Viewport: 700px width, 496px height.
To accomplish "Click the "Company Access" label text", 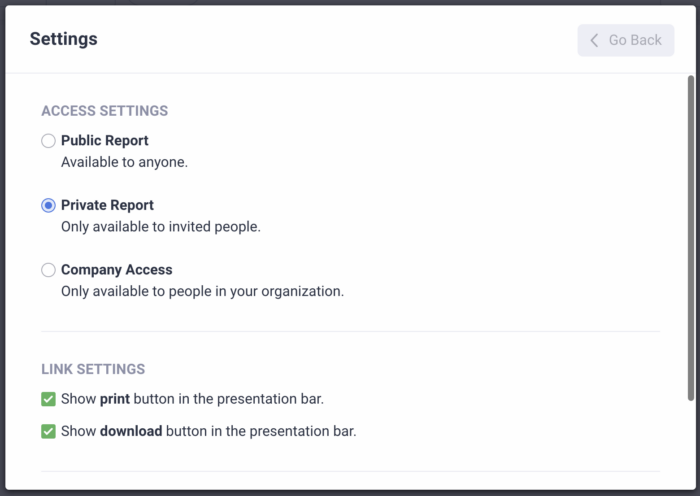I will [x=116, y=270].
